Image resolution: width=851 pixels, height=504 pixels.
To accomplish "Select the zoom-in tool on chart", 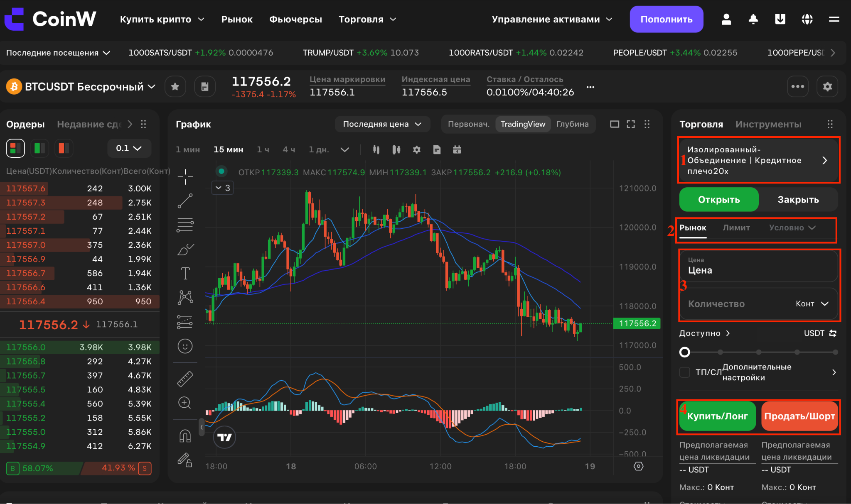I will [185, 403].
